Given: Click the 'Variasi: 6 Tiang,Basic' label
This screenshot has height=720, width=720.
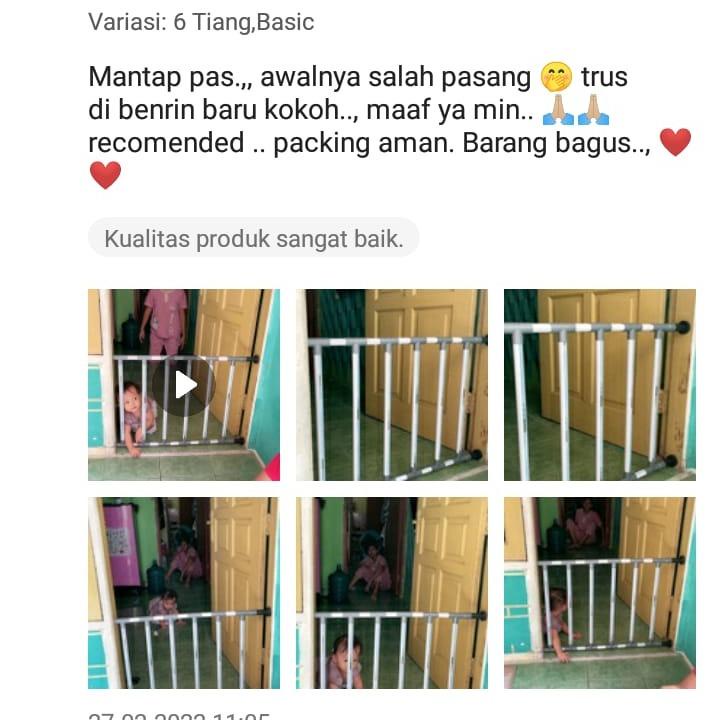Looking at the screenshot, I should point(201,22).
